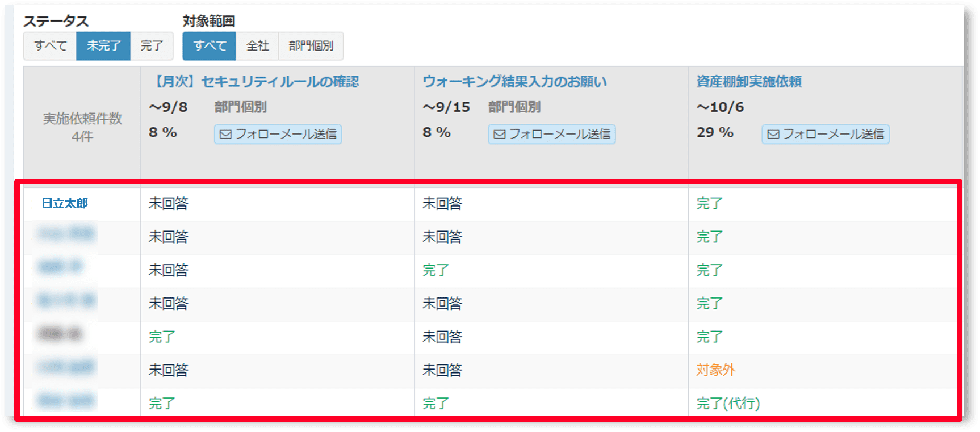Select 未完了 status filter
This screenshot has height=432, width=980.
coord(103,46)
